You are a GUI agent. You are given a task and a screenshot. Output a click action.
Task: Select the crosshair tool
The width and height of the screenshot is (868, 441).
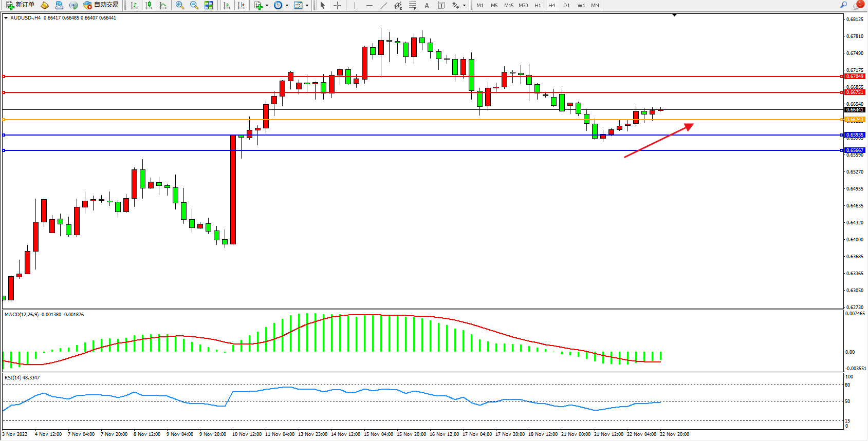click(338, 5)
